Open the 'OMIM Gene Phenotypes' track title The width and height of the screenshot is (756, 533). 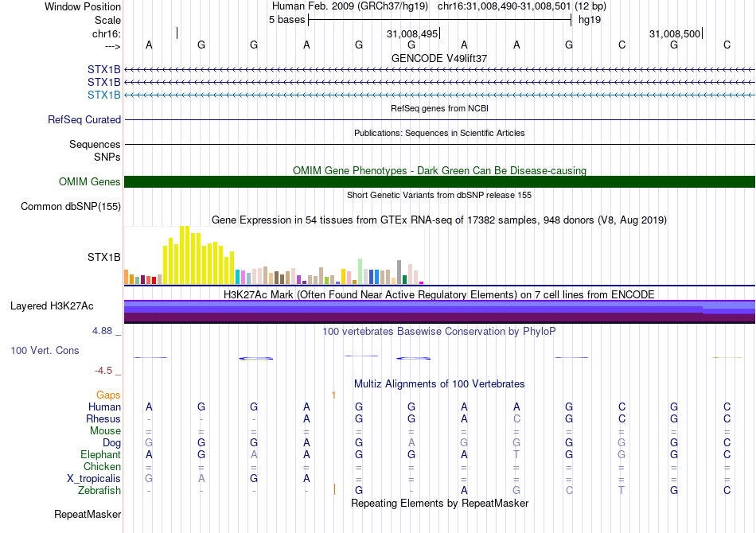click(x=439, y=170)
